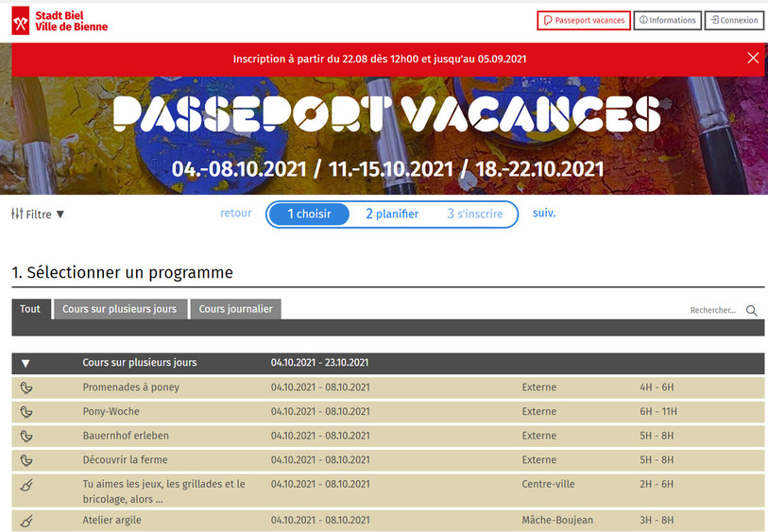Go back with the retour link
Screen dimensions: 768x532
235,214
